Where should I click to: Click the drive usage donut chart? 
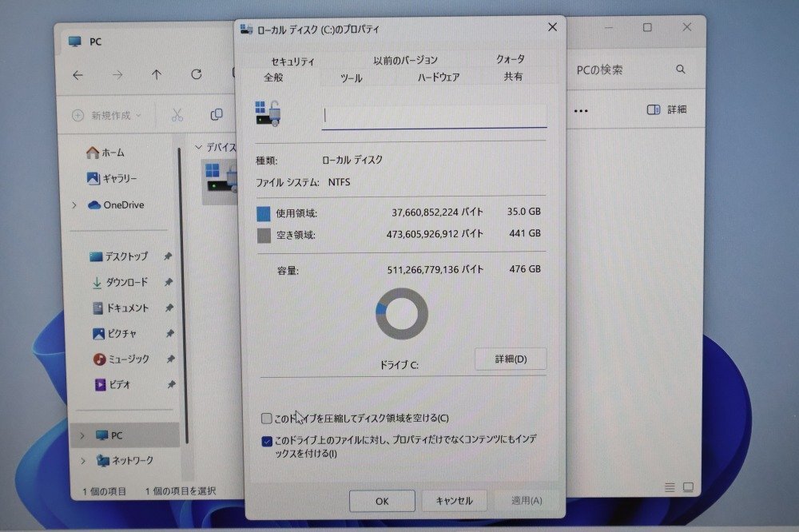tap(402, 314)
